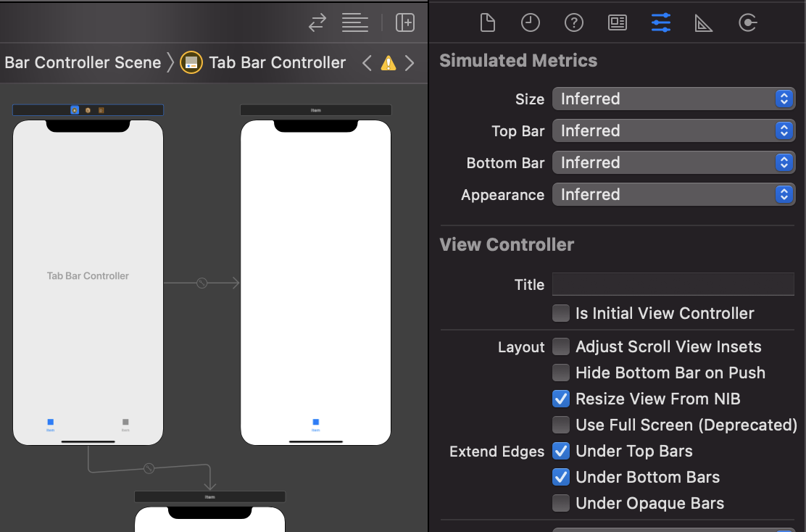Select the Attributes inspector tab
The height and width of the screenshot is (532, 806).
[x=660, y=22]
